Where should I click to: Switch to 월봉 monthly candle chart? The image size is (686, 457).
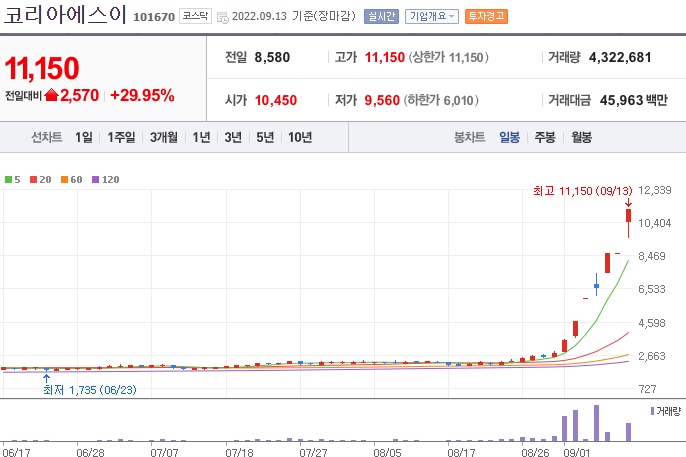pyautogui.click(x=581, y=137)
